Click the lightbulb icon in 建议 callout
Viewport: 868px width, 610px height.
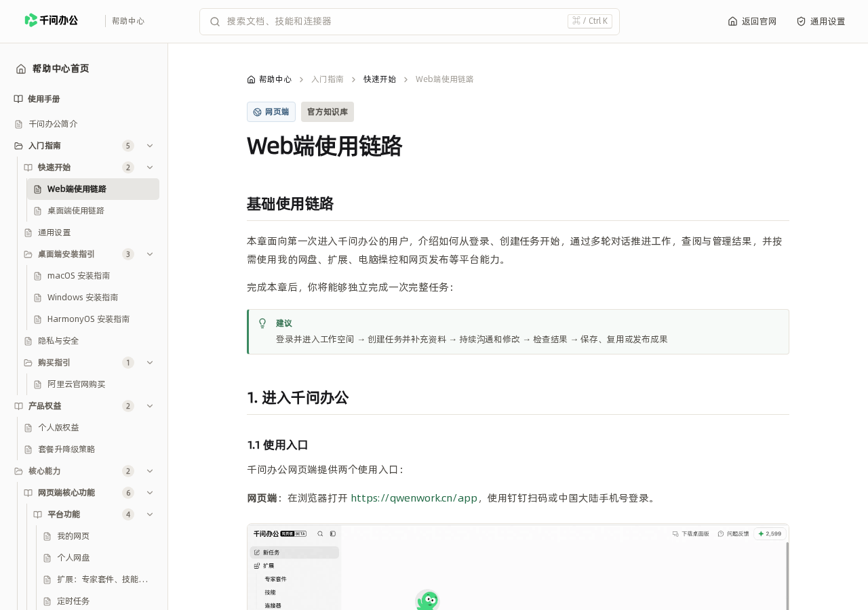[262, 323]
